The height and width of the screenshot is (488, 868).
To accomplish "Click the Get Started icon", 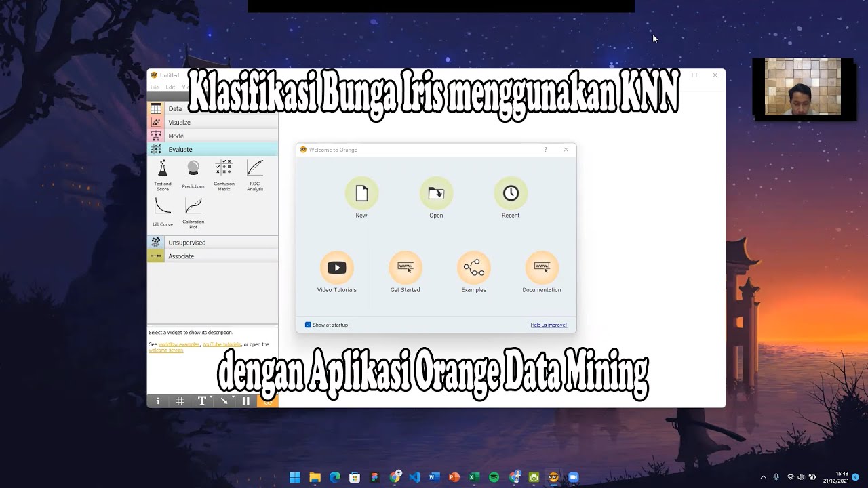I will pos(406,268).
